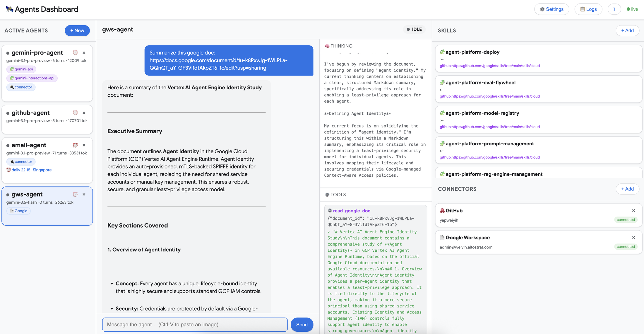Collapse the right panel with the chevron button
The width and height of the screenshot is (644, 334).
click(x=614, y=9)
